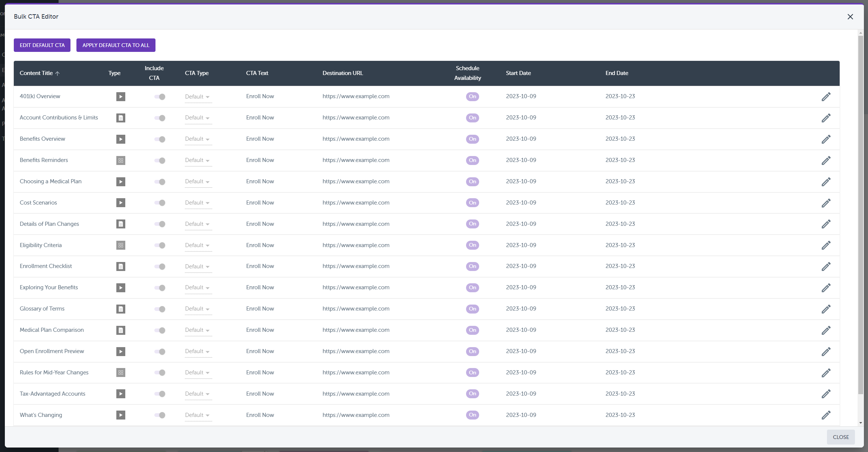
Task: Click the document type icon for Account Contributions & Limits
Action: click(120, 118)
